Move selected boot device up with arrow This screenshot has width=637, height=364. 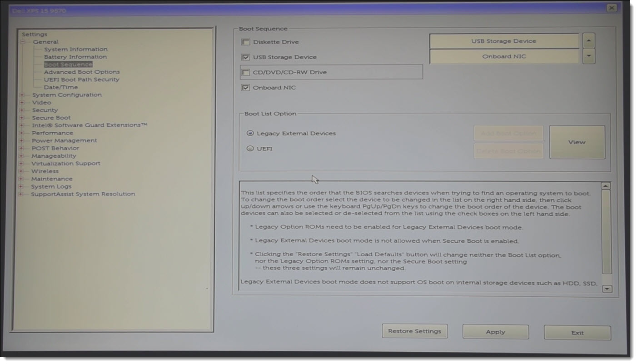[x=589, y=41]
